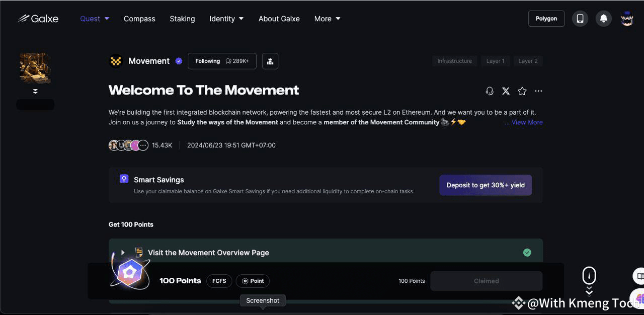Expand the Identity dropdown
The width and height of the screenshot is (644, 315).
(x=226, y=19)
